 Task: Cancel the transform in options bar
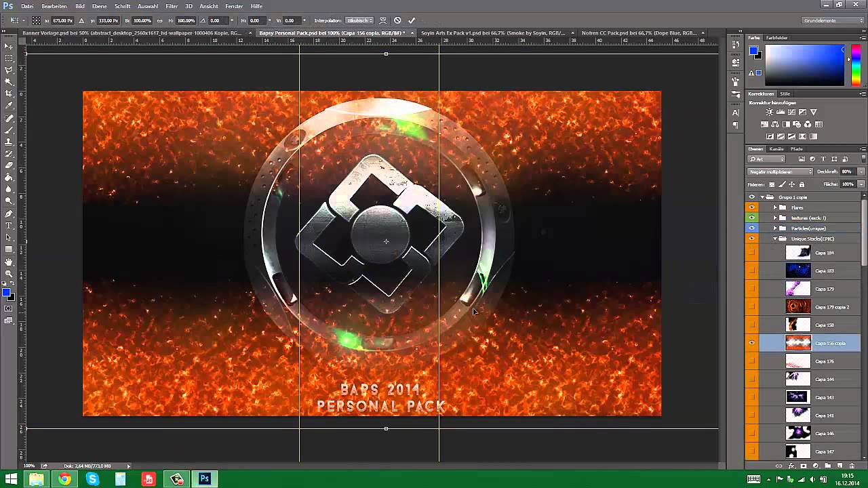(397, 20)
